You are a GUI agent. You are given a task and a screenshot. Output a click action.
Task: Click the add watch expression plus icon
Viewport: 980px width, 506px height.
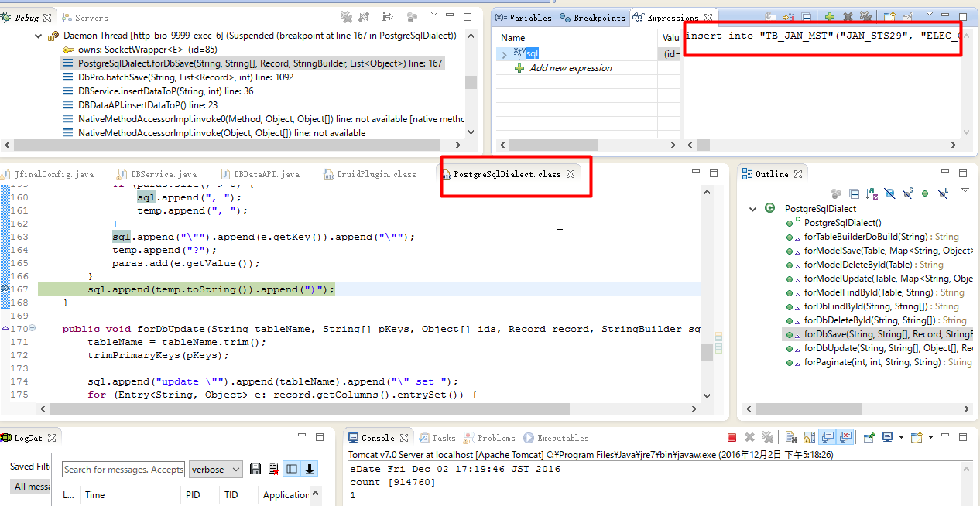829,17
